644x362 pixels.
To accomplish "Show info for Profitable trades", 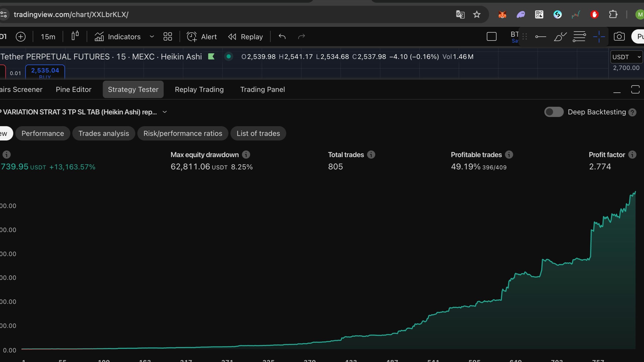I will point(509,155).
